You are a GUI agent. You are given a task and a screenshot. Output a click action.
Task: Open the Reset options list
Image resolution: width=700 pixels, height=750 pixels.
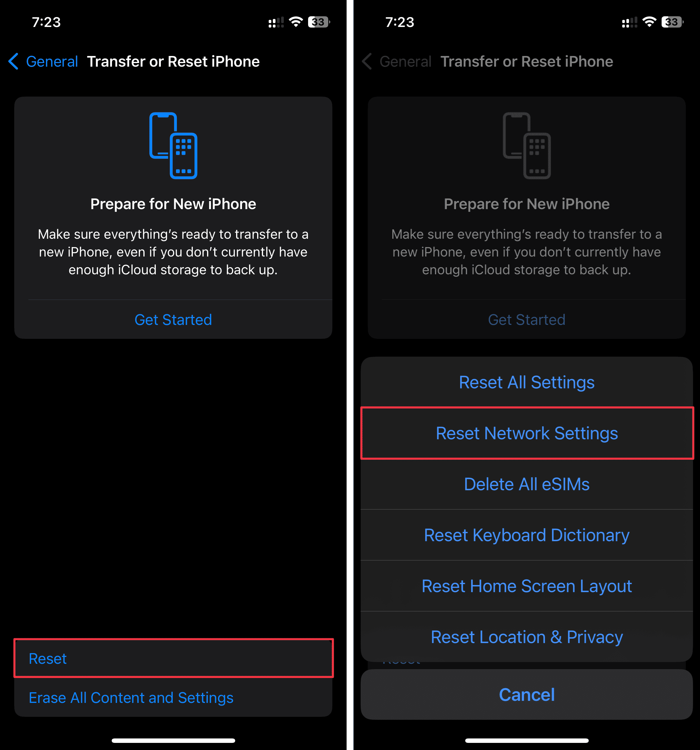174,658
